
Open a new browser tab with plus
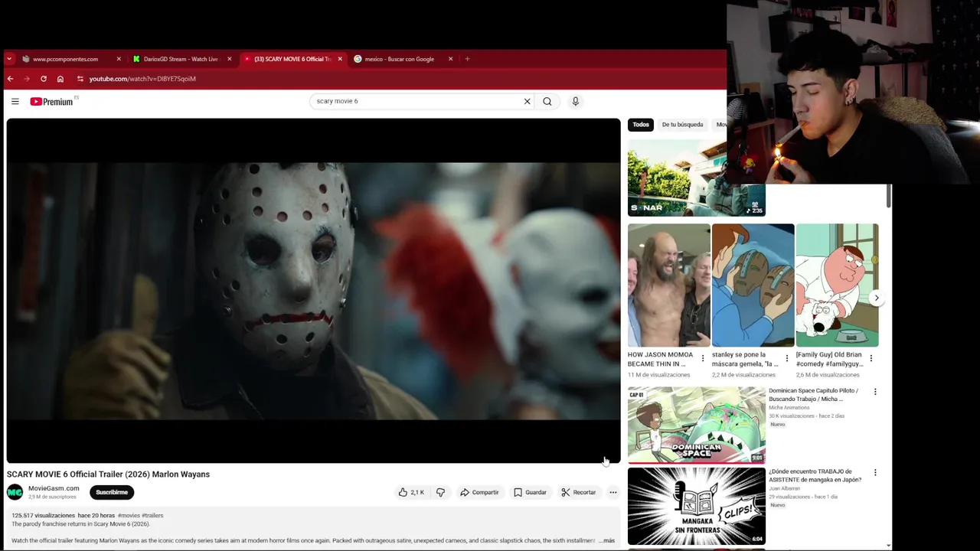point(467,59)
